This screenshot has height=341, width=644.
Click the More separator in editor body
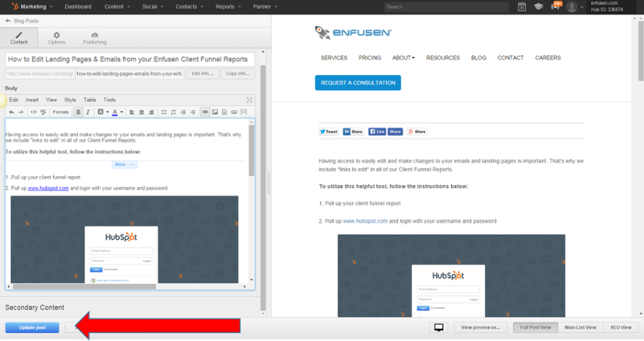tap(124, 165)
